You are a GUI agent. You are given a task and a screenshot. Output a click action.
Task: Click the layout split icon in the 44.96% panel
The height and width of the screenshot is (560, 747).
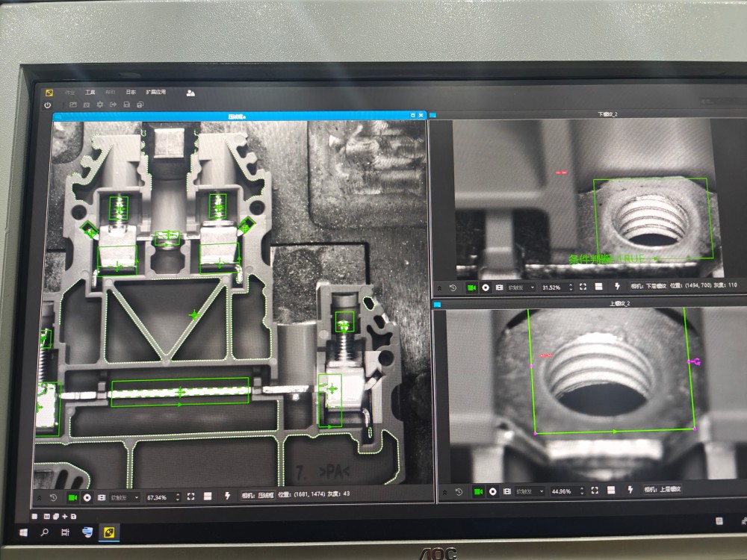(611, 490)
